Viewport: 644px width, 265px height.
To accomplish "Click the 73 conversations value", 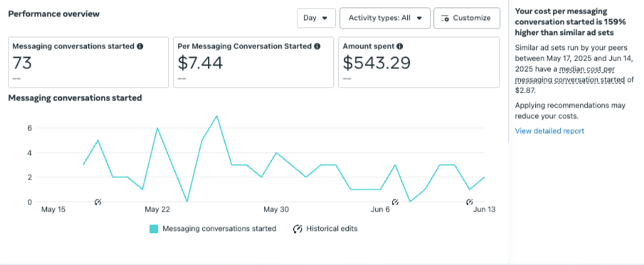I will click(x=22, y=63).
